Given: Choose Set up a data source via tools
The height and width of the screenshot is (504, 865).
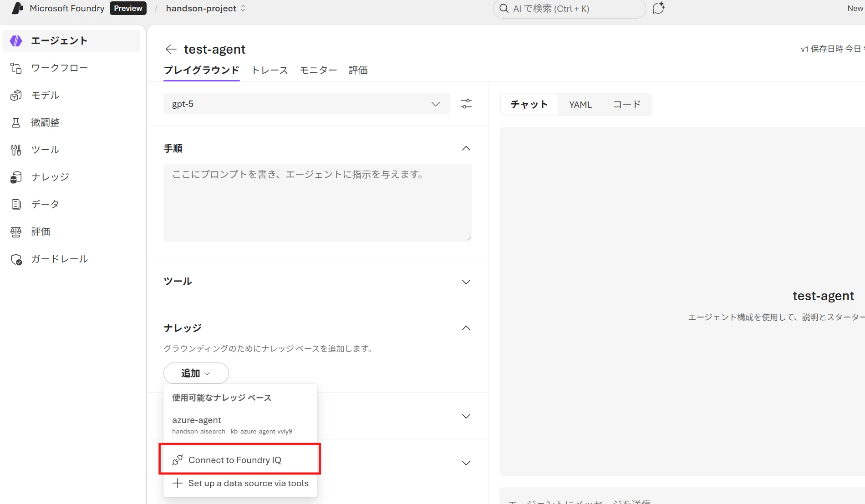Looking at the screenshot, I should pyautogui.click(x=240, y=483).
